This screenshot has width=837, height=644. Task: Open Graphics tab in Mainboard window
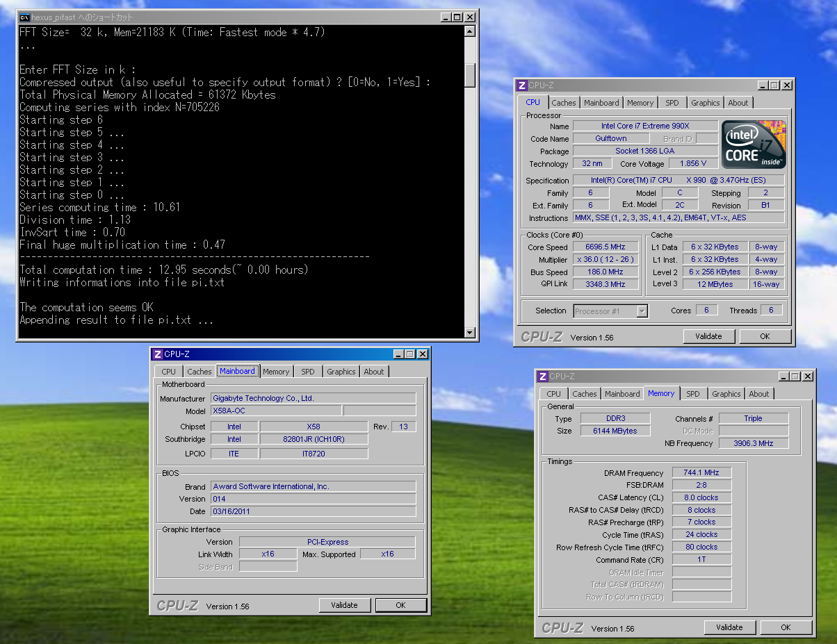[341, 372]
